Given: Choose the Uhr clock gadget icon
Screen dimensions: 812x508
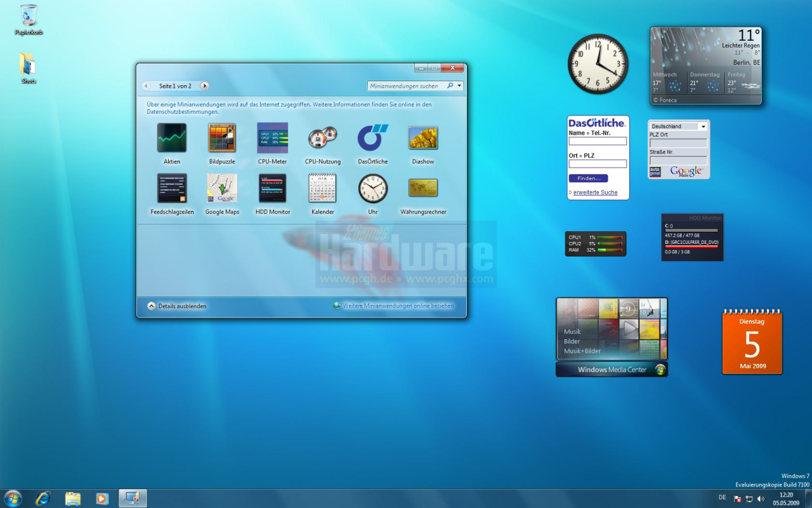Looking at the screenshot, I should coord(372,188).
